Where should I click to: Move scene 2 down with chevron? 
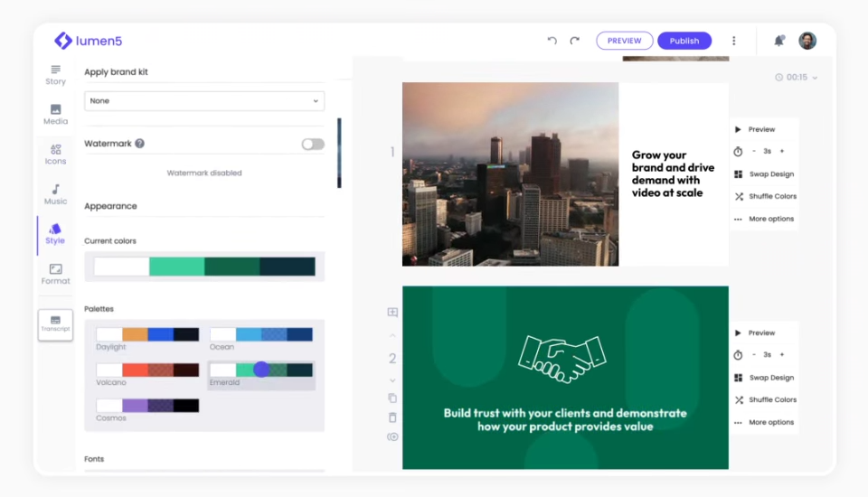pos(392,380)
